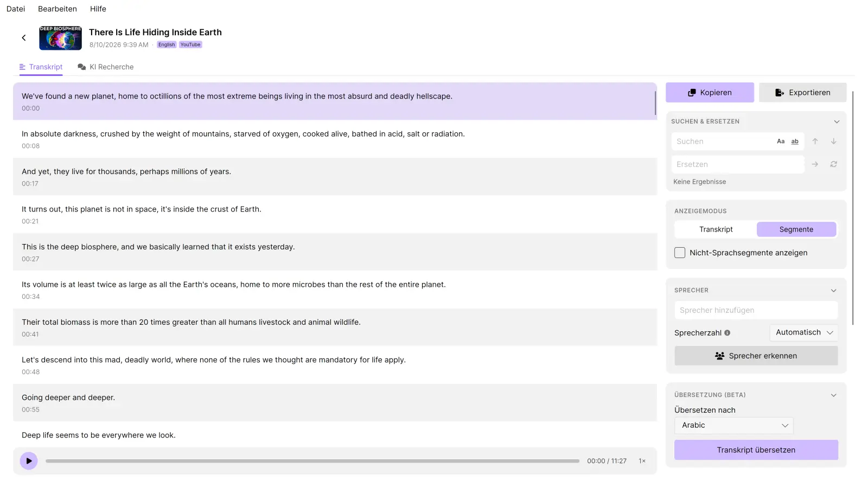
Task: Click the English language tag
Action: click(167, 45)
